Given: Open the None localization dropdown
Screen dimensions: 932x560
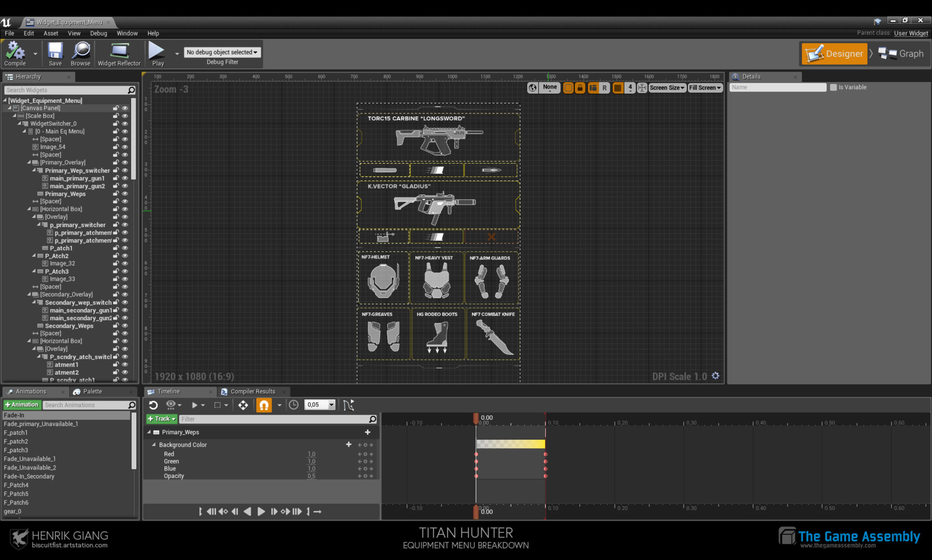Looking at the screenshot, I should [x=550, y=87].
